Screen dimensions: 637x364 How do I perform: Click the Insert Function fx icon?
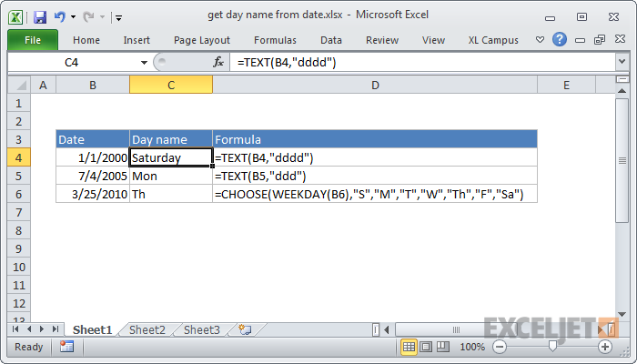(218, 62)
